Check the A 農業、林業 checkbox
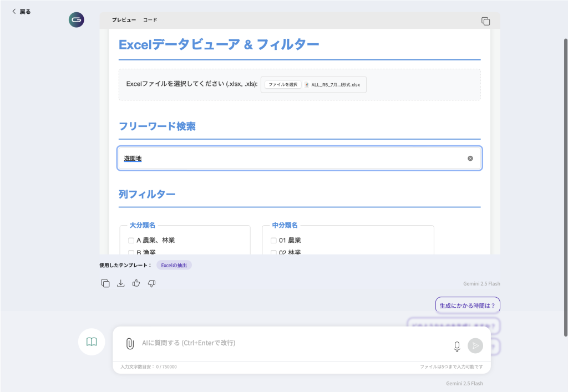This screenshot has width=568, height=392. pos(131,241)
